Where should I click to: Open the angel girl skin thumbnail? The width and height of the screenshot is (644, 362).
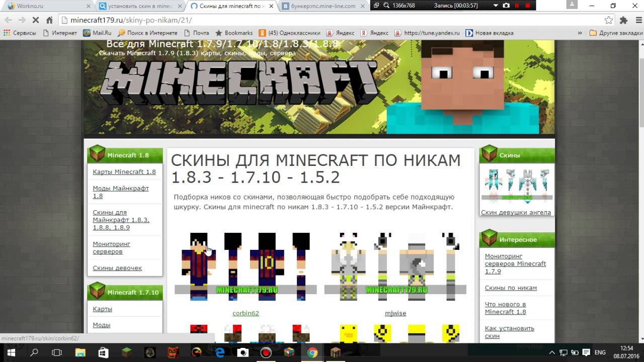tap(516, 186)
